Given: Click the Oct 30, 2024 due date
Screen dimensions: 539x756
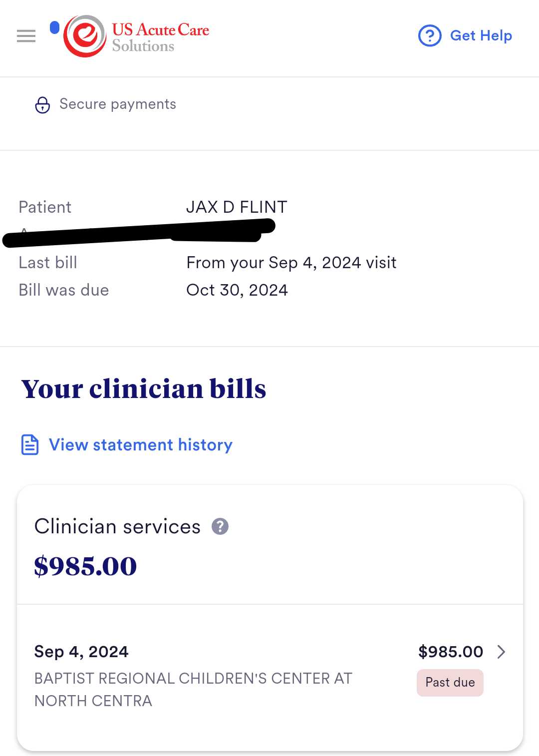Looking at the screenshot, I should tap(237, 290).
